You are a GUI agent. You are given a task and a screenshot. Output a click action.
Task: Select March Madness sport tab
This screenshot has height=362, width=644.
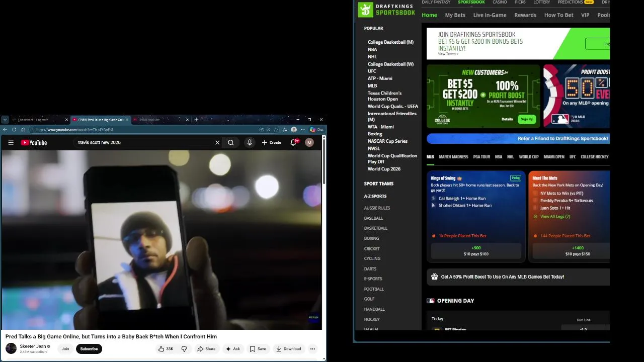tap(453, 157)
